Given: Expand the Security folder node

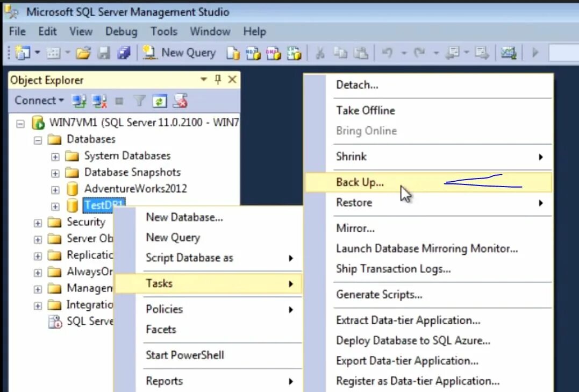Looking at the screenshot, I should (x=38, y=223).
